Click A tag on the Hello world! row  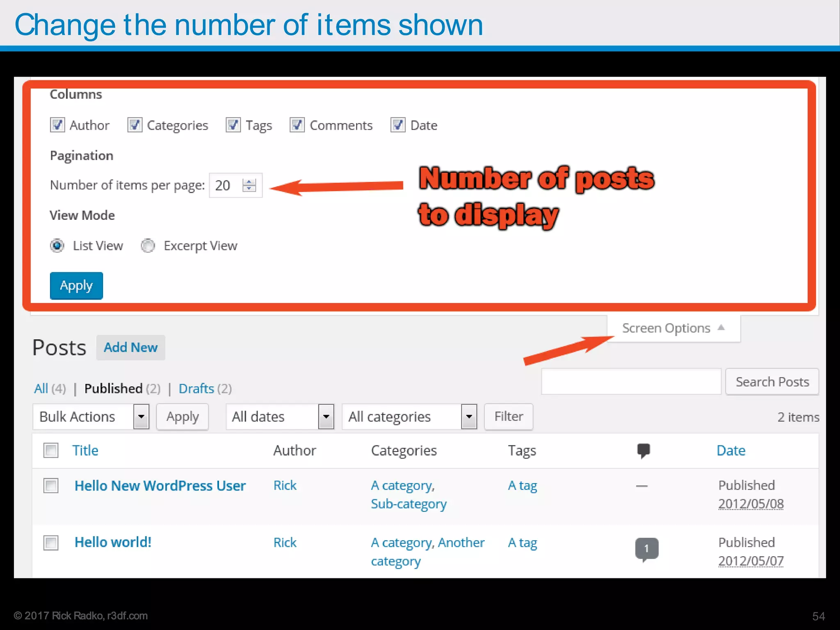coord(523,543)
